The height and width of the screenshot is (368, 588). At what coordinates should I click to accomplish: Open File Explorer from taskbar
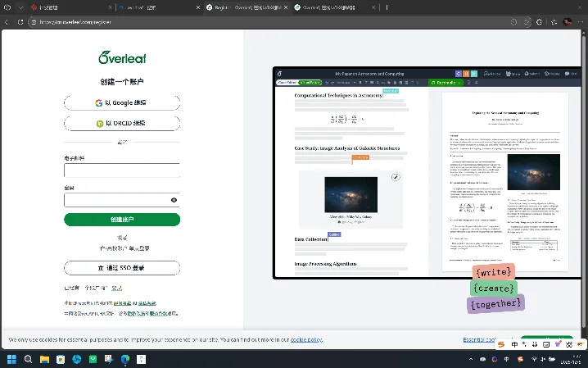pos(44,359)
